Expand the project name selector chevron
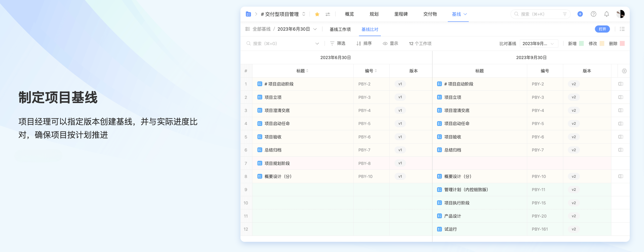 (304, 14)
